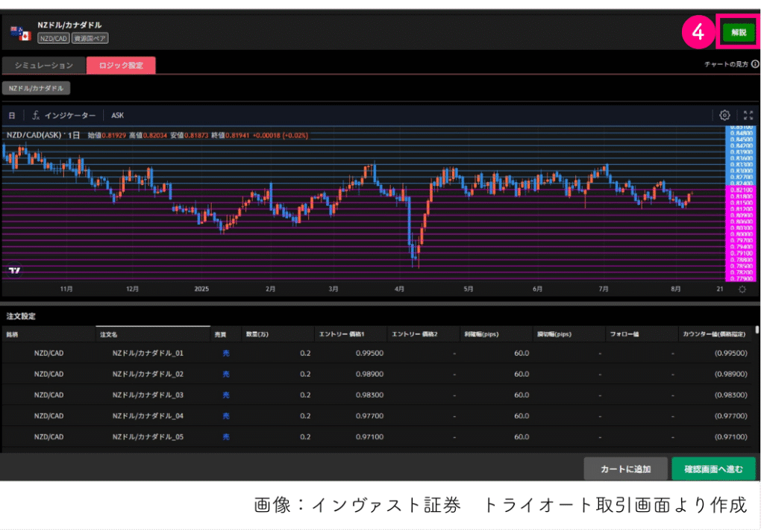Open the インジケーター indicators menu
Screen dimensions: 764x532
point(64,116)
